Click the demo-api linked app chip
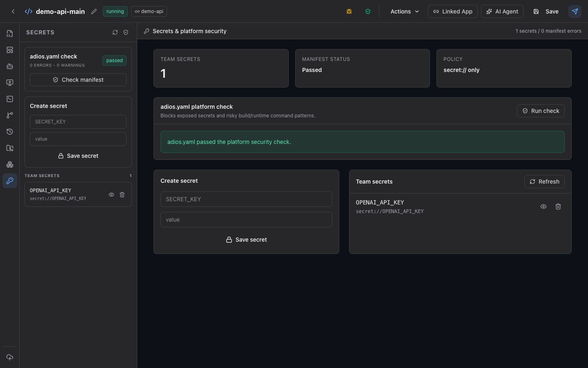588x368 pixels. click(149, 11)
